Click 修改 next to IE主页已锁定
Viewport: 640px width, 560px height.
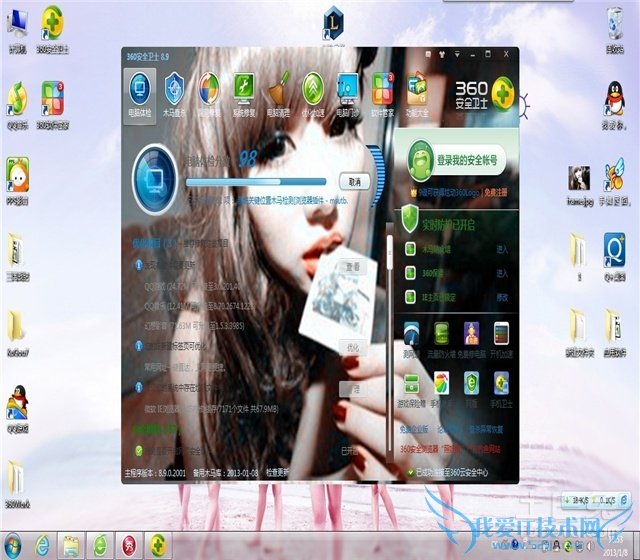pos(502,298)
